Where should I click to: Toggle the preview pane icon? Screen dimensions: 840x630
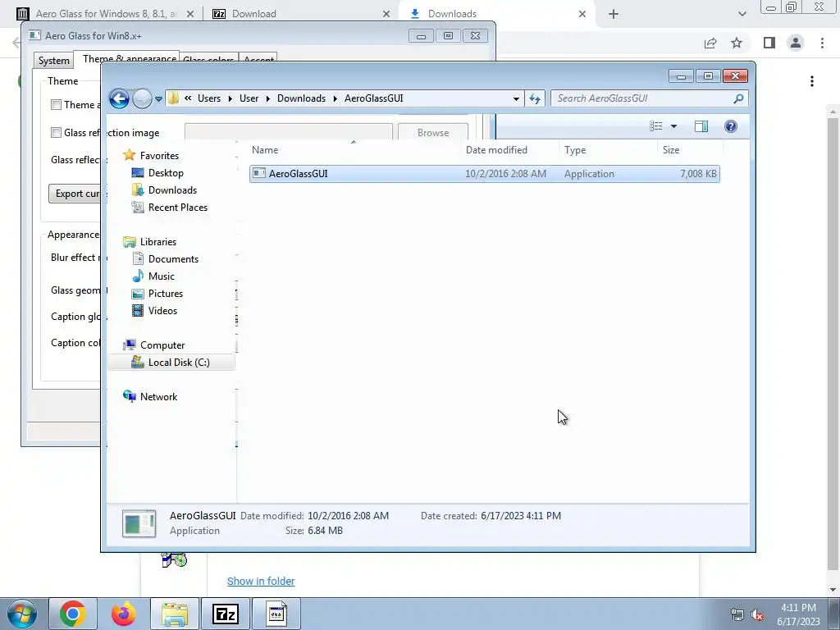tap(701, 126)
